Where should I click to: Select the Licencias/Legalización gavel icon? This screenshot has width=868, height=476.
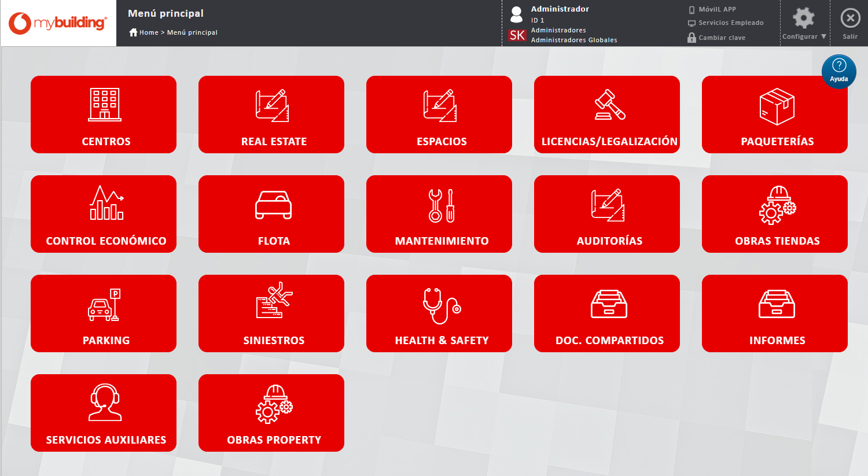609,105
